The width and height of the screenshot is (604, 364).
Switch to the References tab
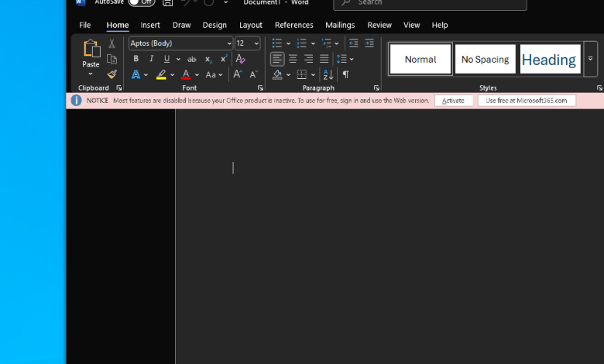tap(294, 25)
